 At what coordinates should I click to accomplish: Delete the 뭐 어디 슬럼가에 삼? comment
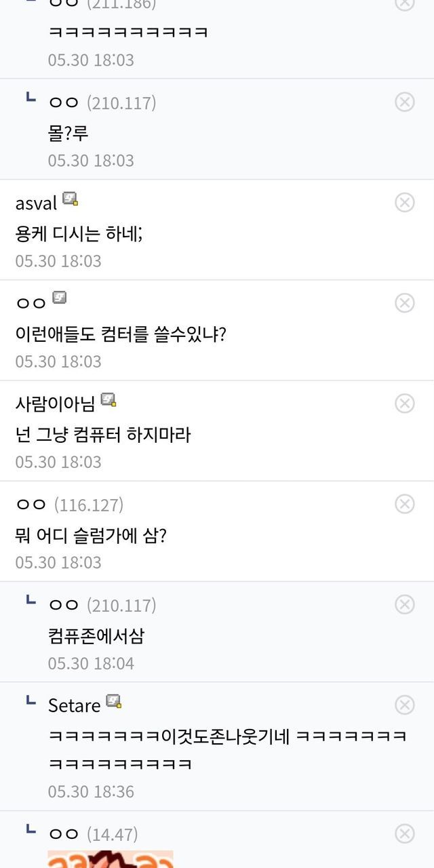(x=405, y=504)
